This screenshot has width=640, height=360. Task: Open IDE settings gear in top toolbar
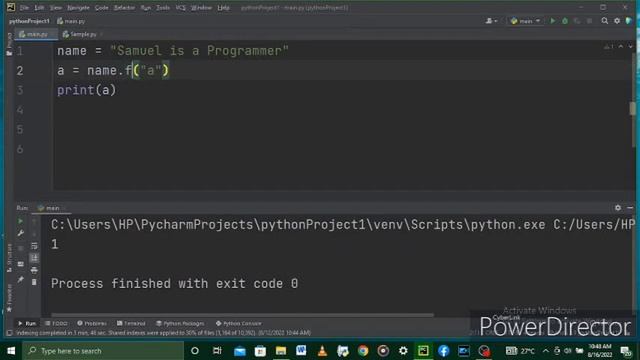pos(617,21)
